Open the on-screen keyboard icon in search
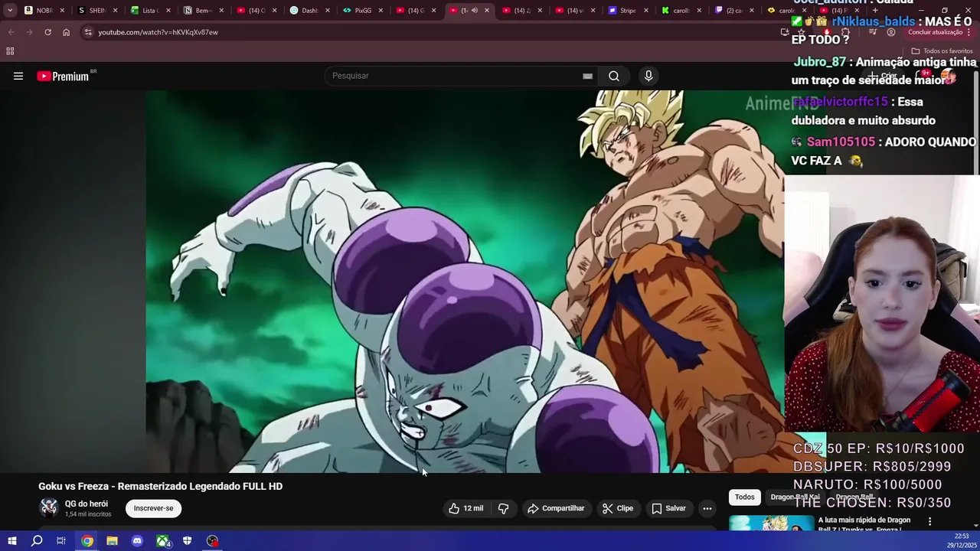Viewport: 980px width, 551px height. tap(587, 76)
